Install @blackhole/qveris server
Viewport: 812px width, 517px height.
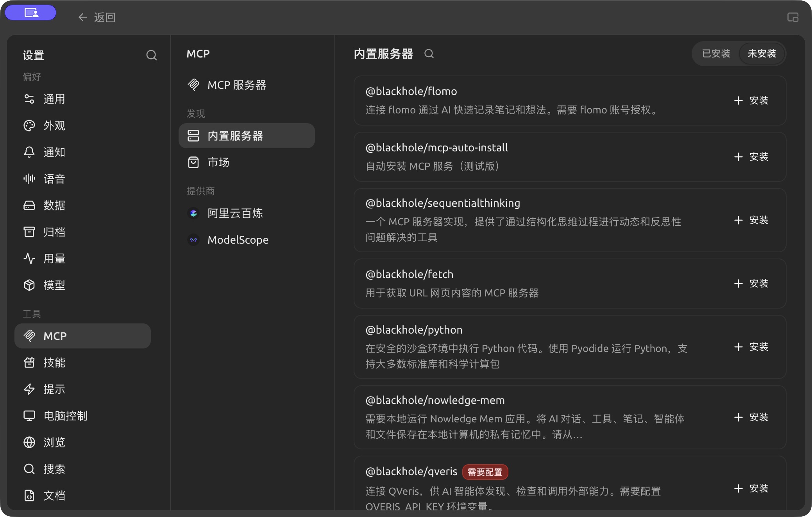[x=751, y=488]
